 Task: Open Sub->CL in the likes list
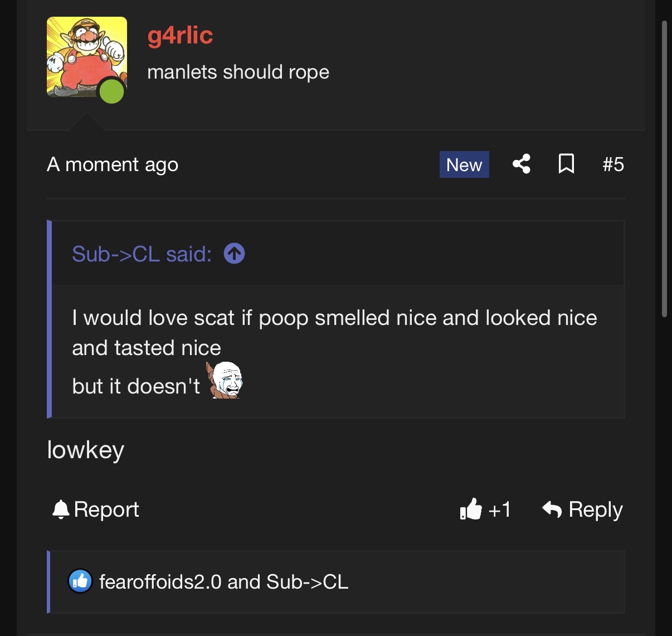click(308, 582)
